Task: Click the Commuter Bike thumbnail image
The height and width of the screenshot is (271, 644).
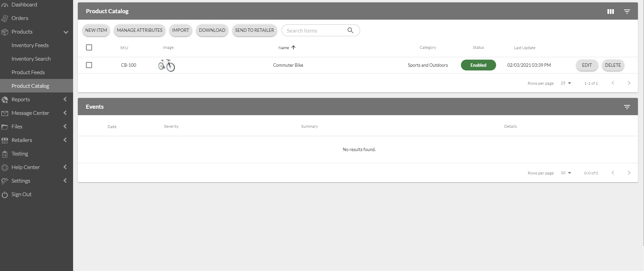Action: point(166,65)
